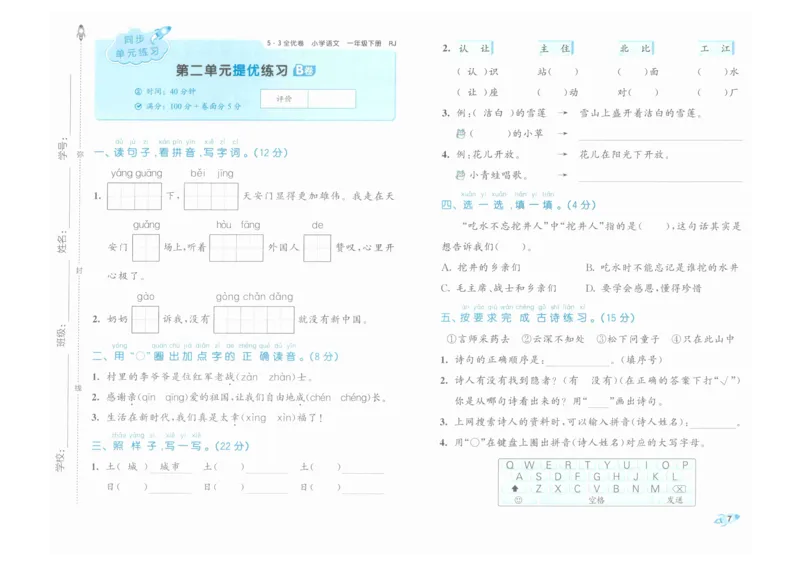Click the exercise icon before ( )的小草
Image resolution: width=800 pixels, height=566 pixels.
(461, 134)
